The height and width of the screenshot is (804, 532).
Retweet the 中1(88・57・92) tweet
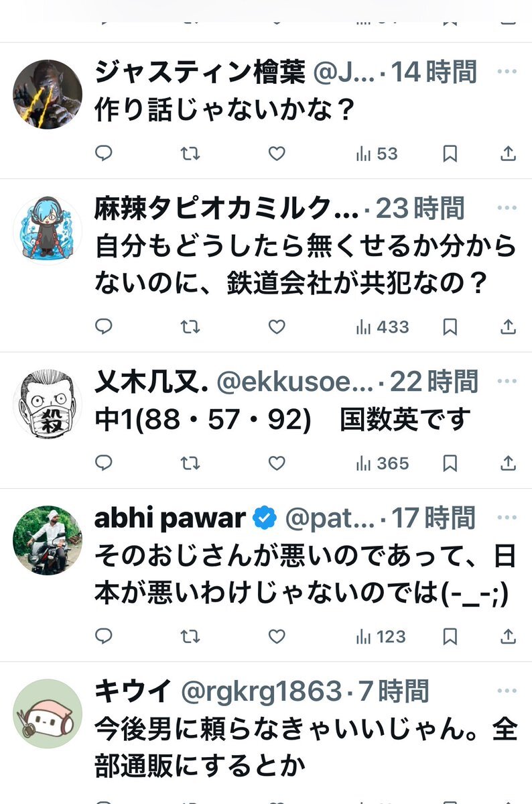click(191, 463)
